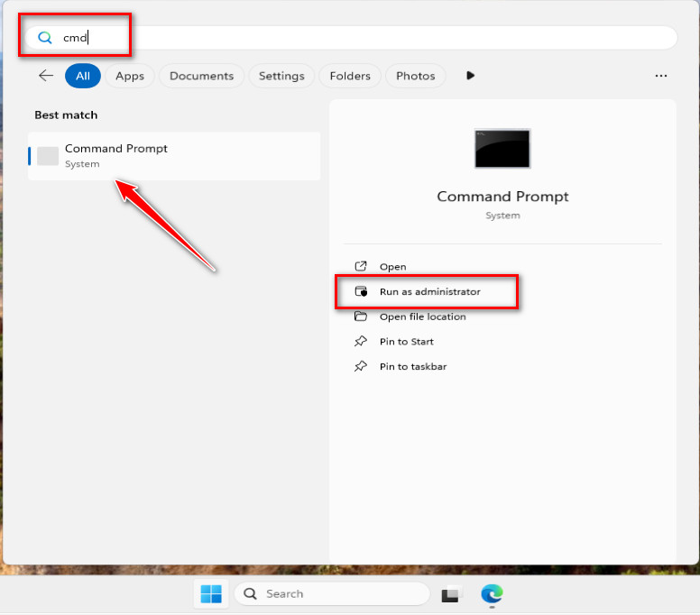Pin Command Prompt to Start
The width and height of the screenshot is (700, 615).
(406, 342)
